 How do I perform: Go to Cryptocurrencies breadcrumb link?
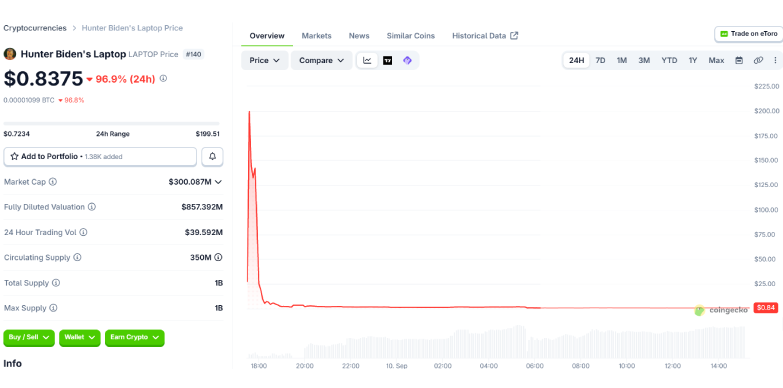[35, 28]
